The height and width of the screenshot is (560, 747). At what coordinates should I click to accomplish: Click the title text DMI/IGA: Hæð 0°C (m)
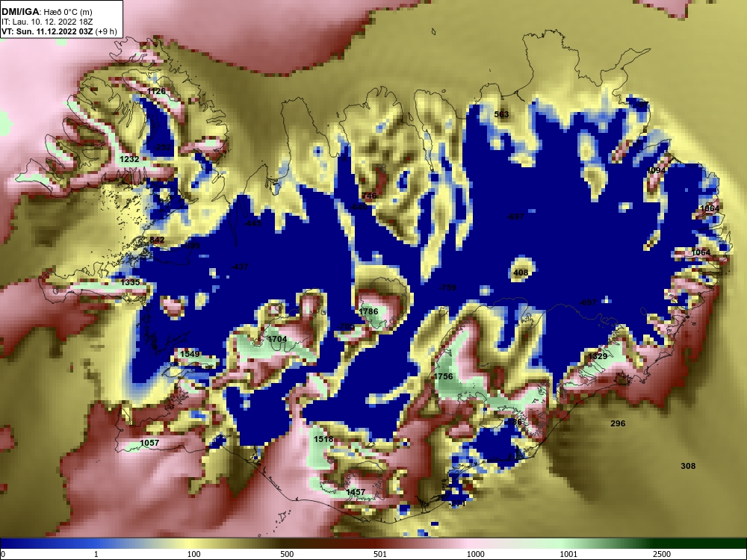click(x=46, y=12)
